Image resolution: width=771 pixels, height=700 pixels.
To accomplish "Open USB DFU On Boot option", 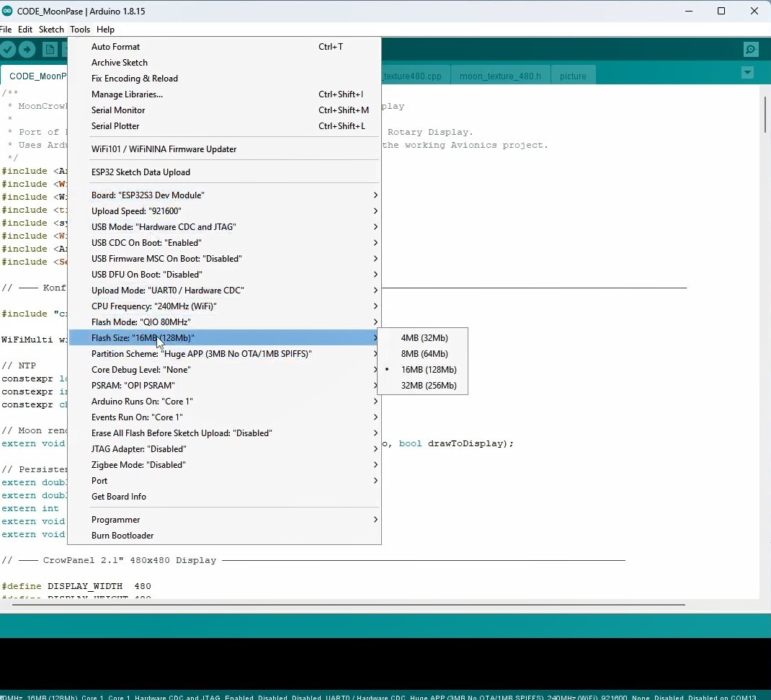I will click(225, 275).
